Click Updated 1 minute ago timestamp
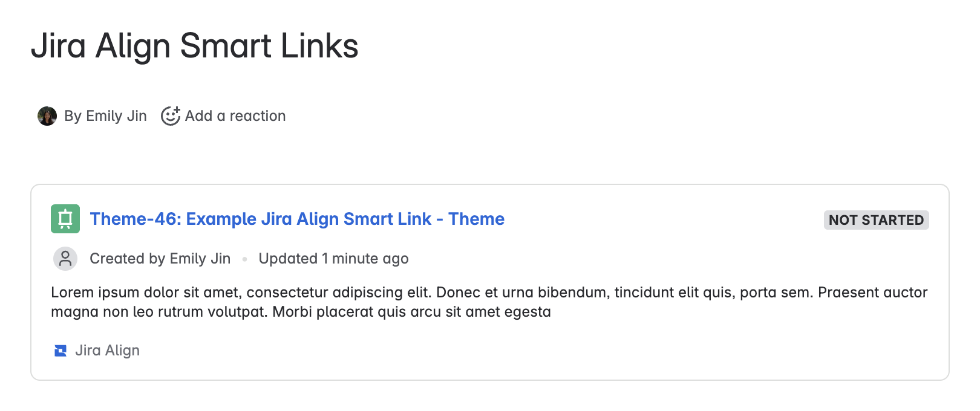The height and width of the screenshot is (411, 980). [333, 258]
